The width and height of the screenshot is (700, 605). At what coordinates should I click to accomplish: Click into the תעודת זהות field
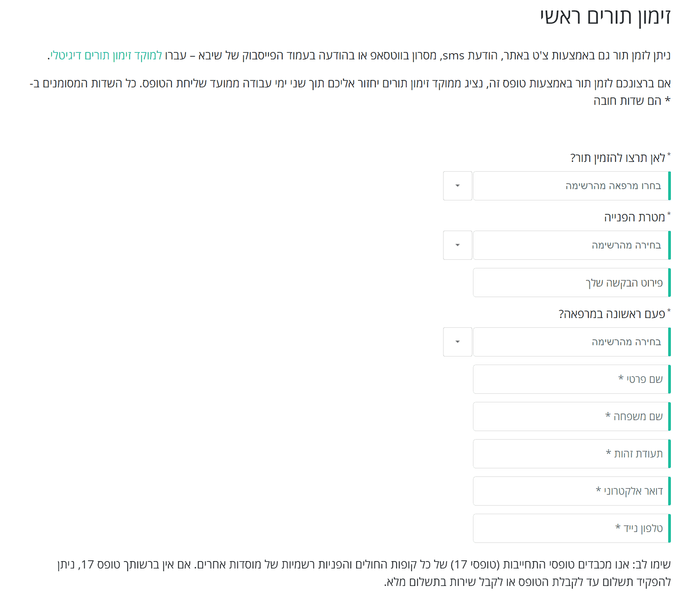571,454
